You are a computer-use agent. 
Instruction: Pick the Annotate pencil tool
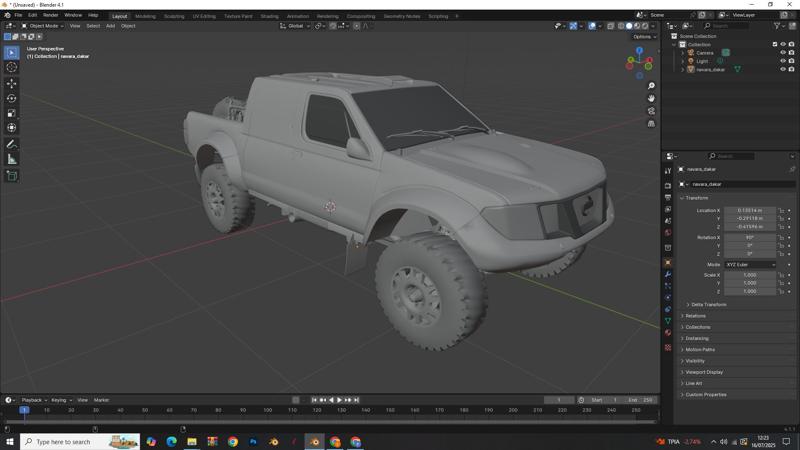(x=12, y=144)
